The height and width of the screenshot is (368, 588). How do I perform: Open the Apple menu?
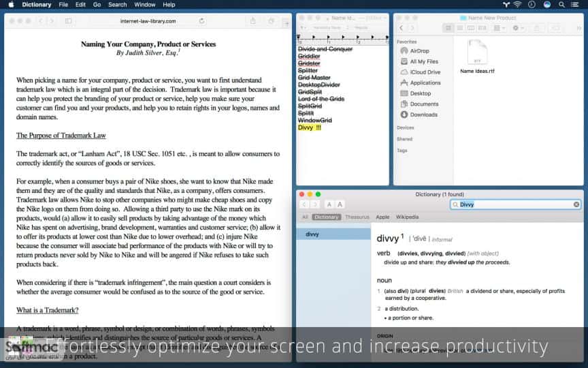click(11, 5)
